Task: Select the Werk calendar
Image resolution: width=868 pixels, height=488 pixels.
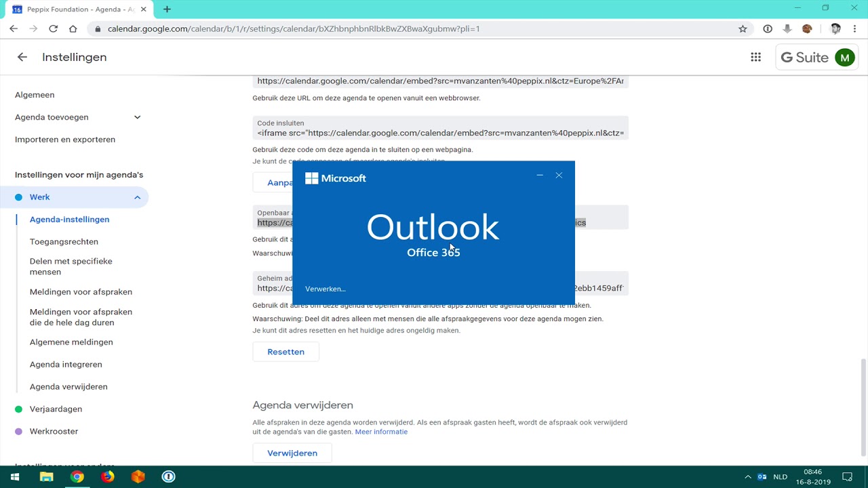Action: click(x=40, y=197)
